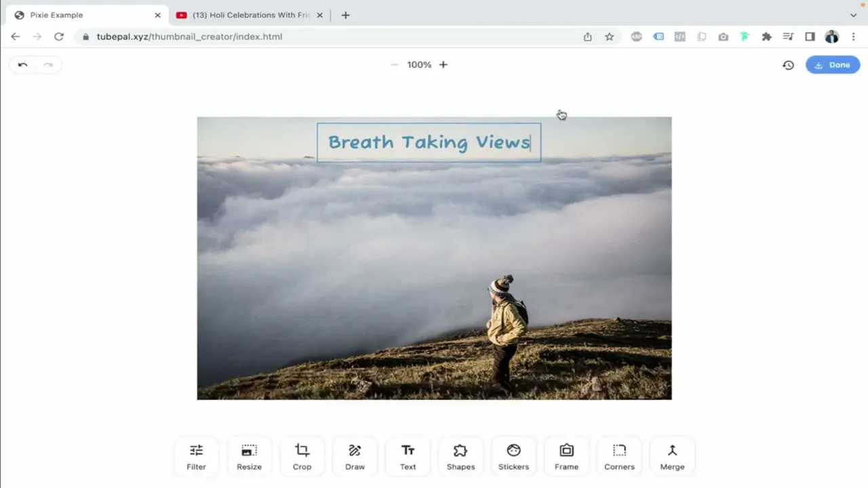
Task: Redo the last undone edit
Action: pos(47,64)
